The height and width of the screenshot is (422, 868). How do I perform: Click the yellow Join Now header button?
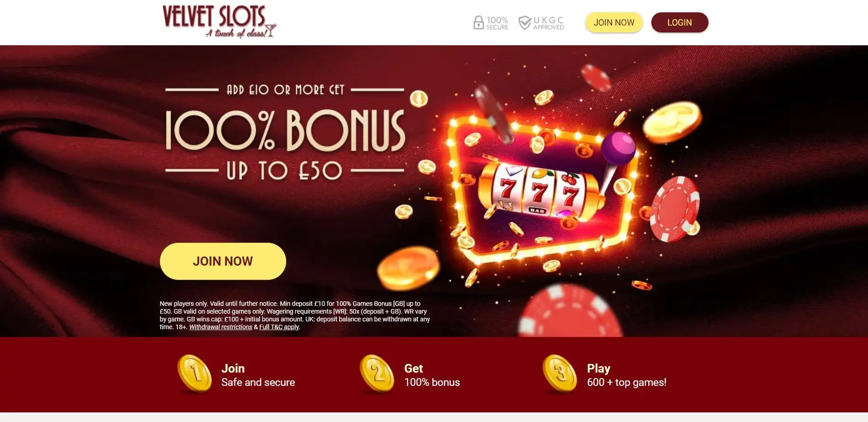[x=614, y=22]
